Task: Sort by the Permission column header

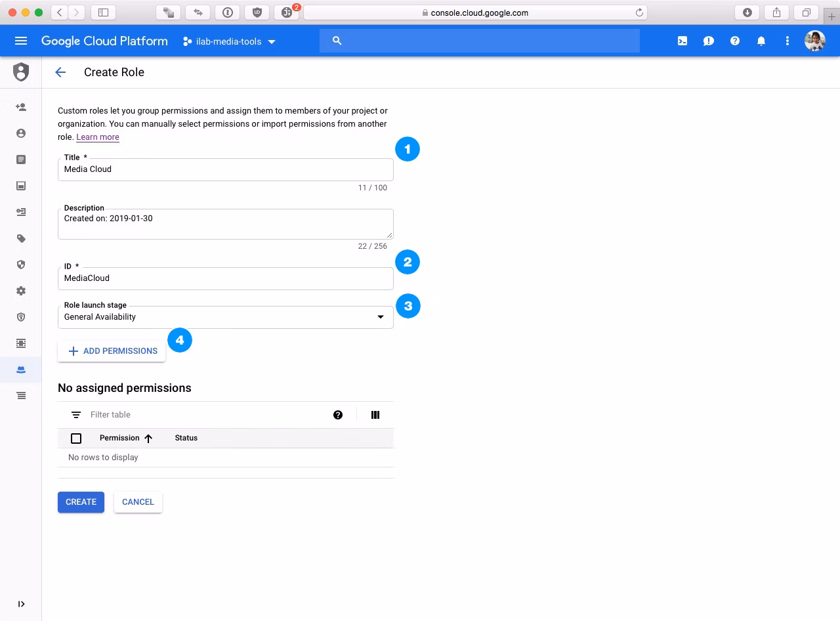Action: pos(126,438)
